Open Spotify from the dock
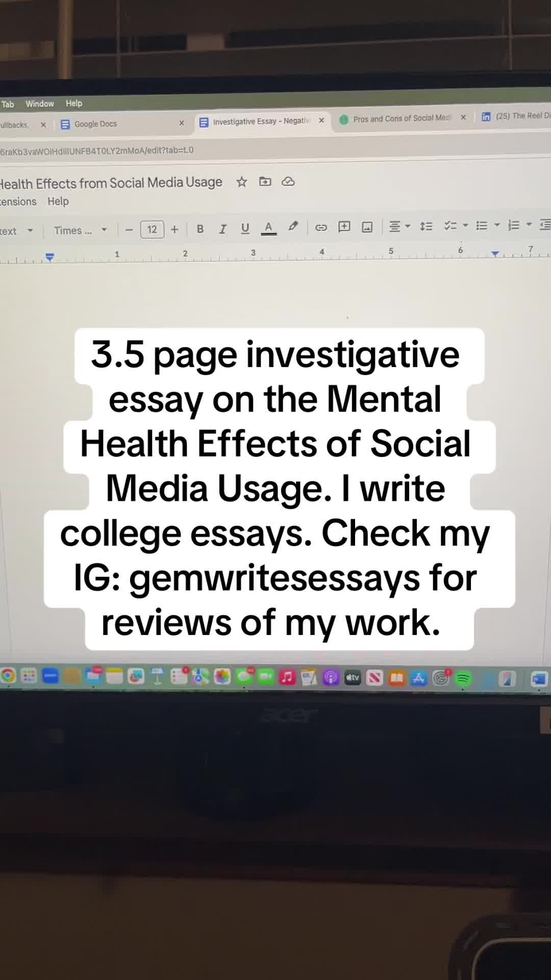 pyautogui.click(x=463, y=678)
